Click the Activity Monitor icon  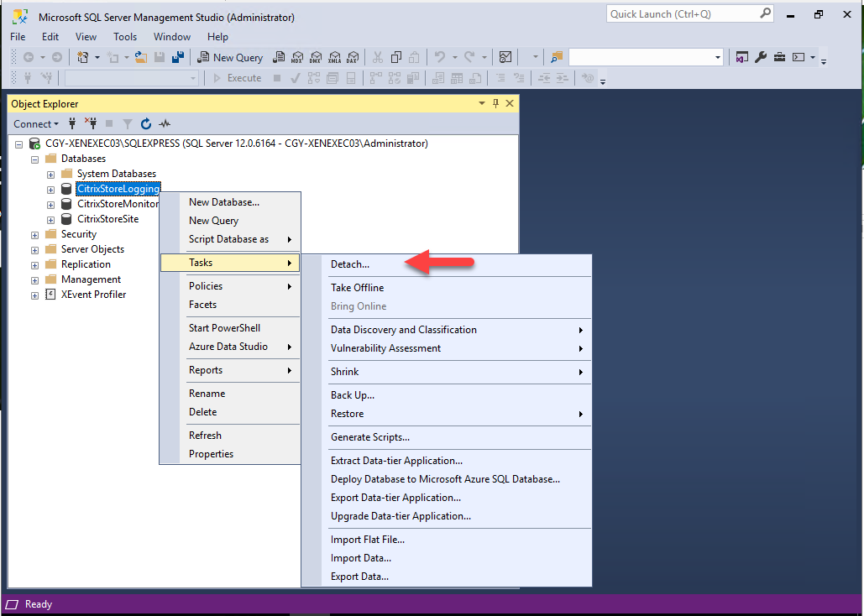click(505, 57)
